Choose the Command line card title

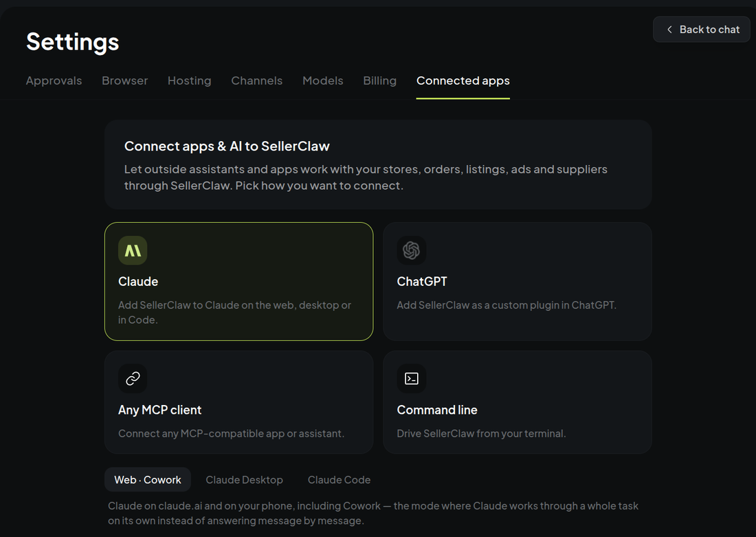[437, 410]
